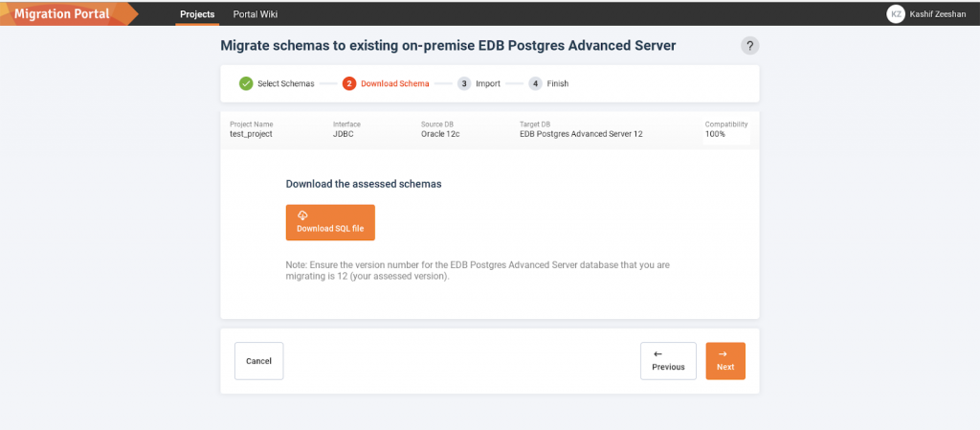980x430 pixels.
Task: Click the KZ user avatar icon
Action: coord(896,13)
